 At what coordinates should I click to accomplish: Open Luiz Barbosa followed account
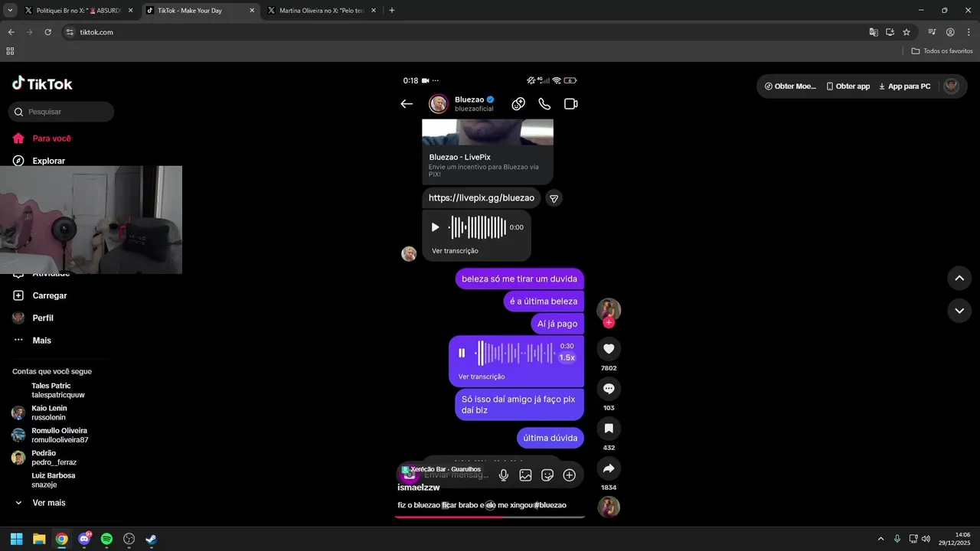pos(53,480)
